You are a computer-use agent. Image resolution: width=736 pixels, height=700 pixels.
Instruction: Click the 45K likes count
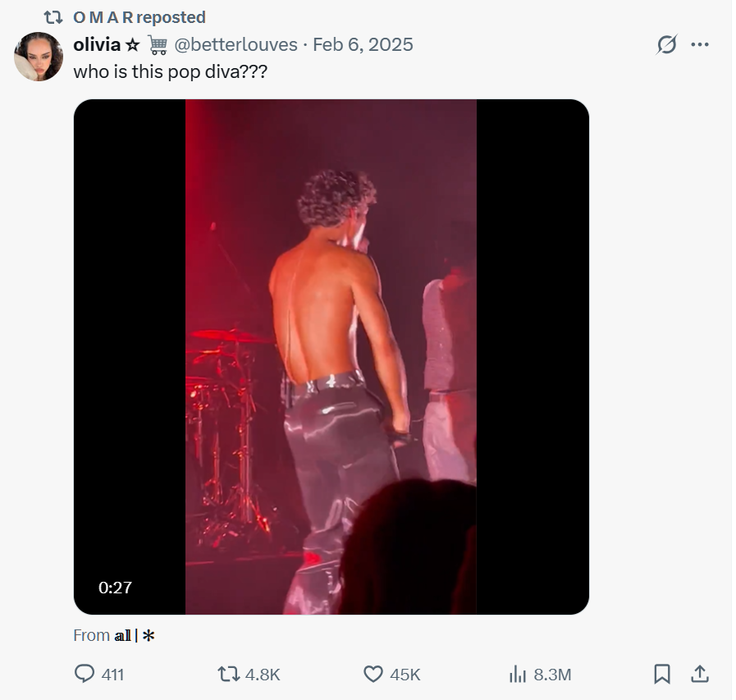click(405, 674)
